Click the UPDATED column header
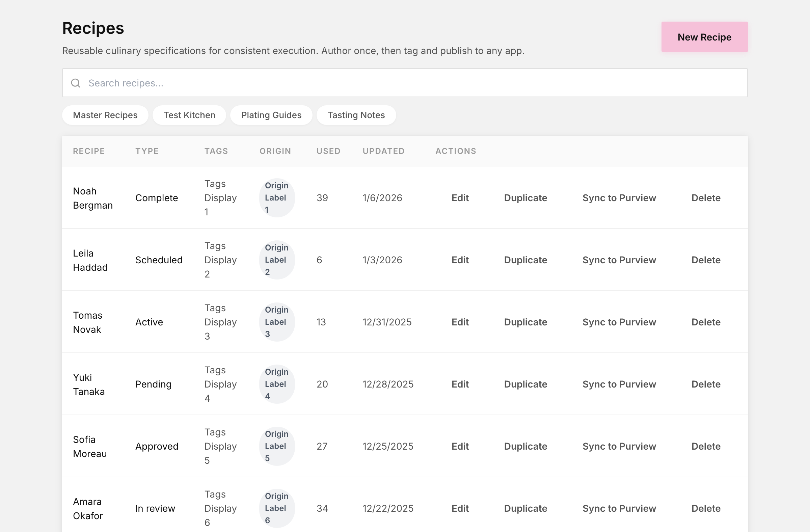 point(383,151)
